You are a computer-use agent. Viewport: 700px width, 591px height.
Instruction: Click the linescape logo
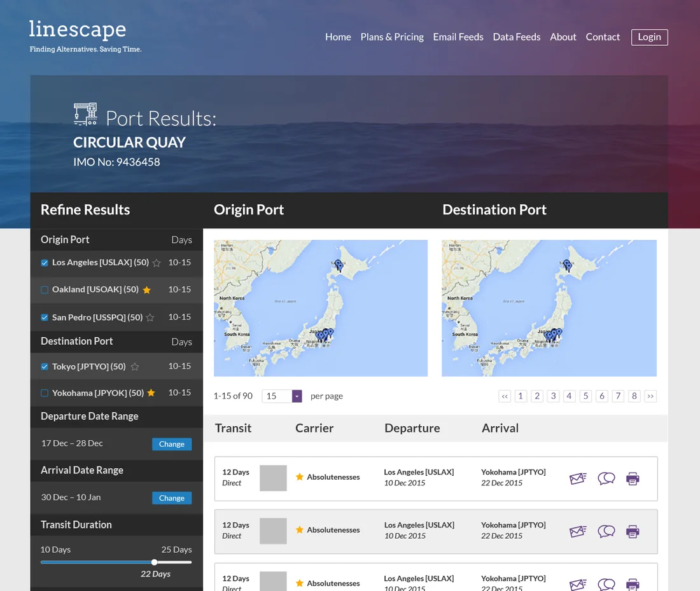point(78,29)
